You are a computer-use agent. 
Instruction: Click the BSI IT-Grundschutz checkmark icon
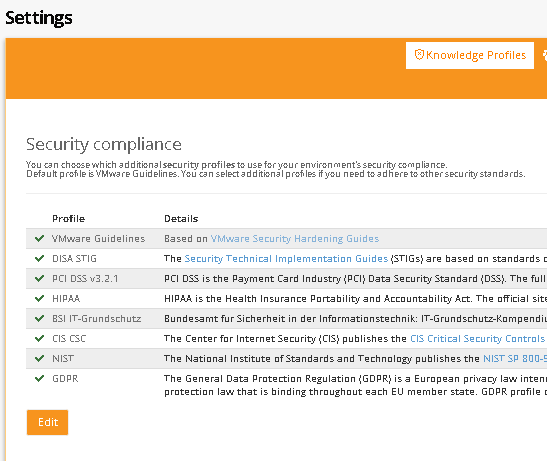(x=39, y=318)
